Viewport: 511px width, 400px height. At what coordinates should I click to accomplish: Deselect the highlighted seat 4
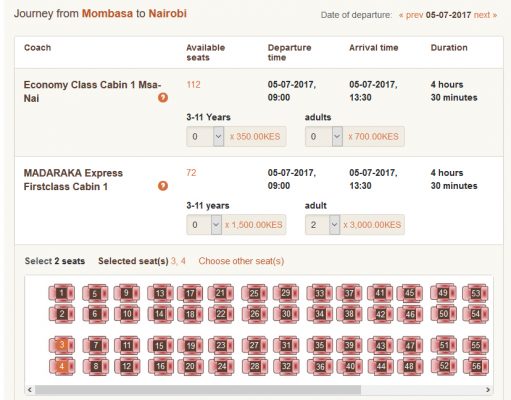[x=62, y=366]
